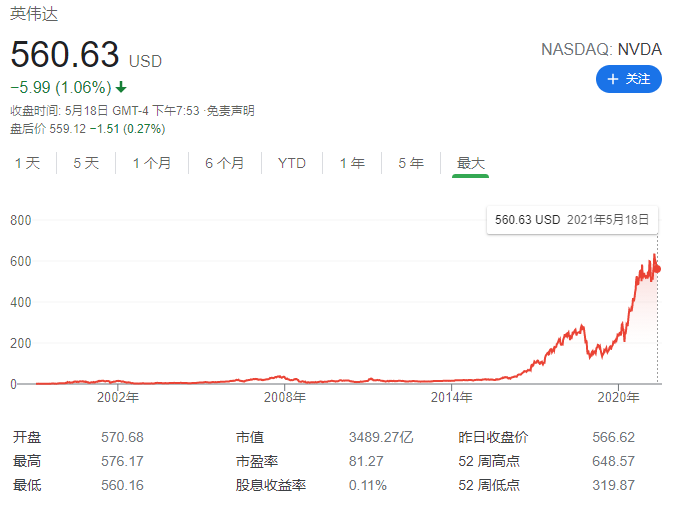Click the 400 y-axis label

pos(21,302)
